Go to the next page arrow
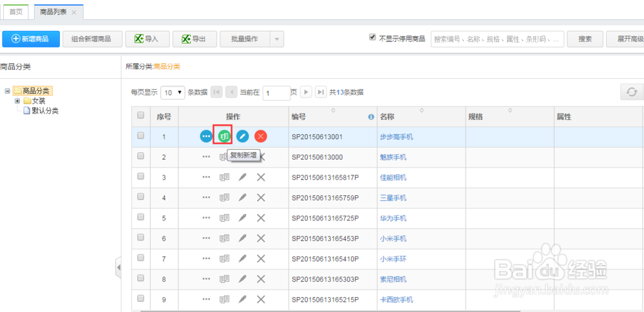The image size is (644, 312). click(x=305, y=92)
